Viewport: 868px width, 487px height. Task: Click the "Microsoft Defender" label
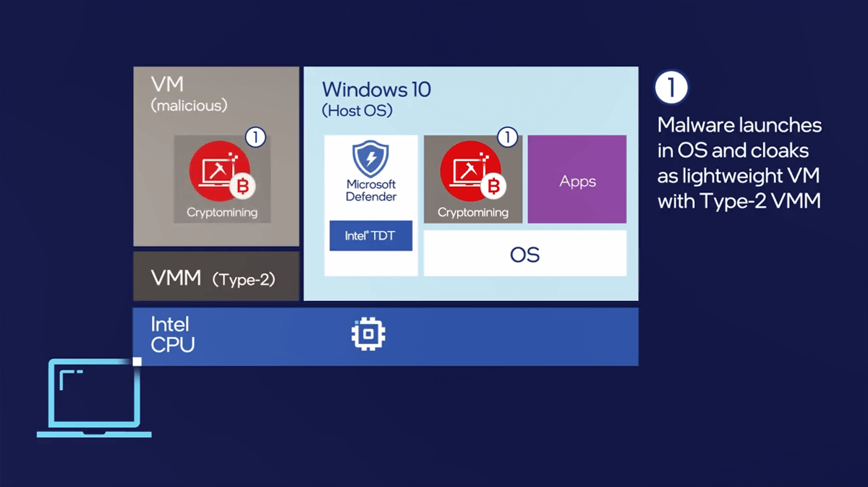[371, 190]
